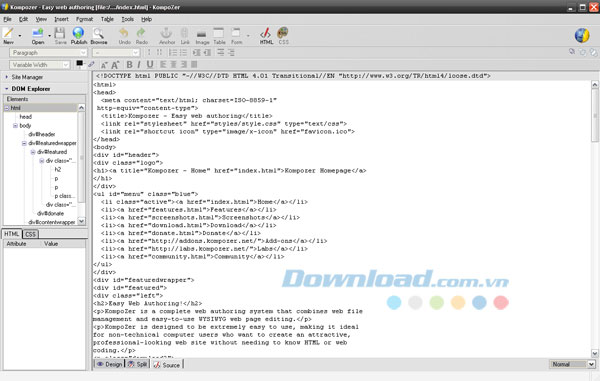Open a file with the Open icon
Screen dimensions: 600x381
pos(38,34)
